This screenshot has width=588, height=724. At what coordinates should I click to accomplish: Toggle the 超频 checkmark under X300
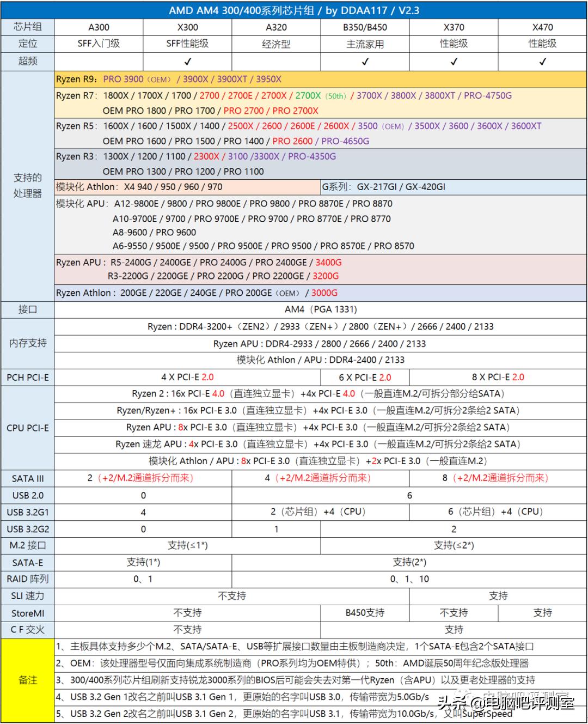(188, 61)
